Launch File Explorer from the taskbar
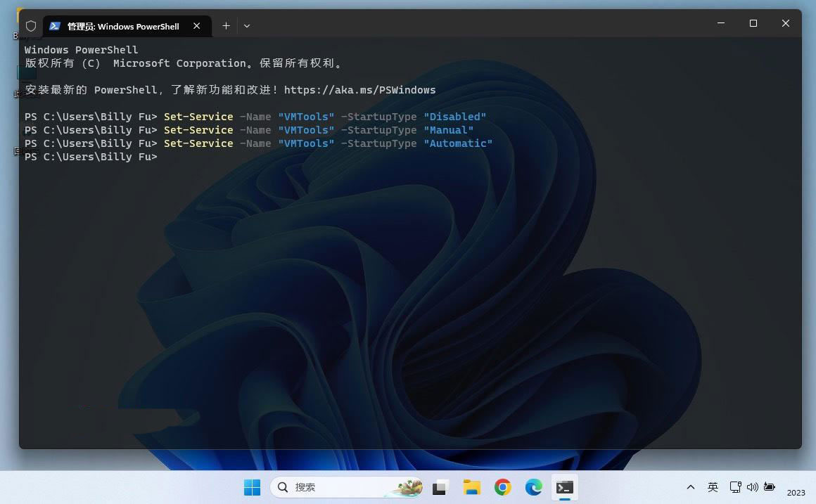 (471, 487)
